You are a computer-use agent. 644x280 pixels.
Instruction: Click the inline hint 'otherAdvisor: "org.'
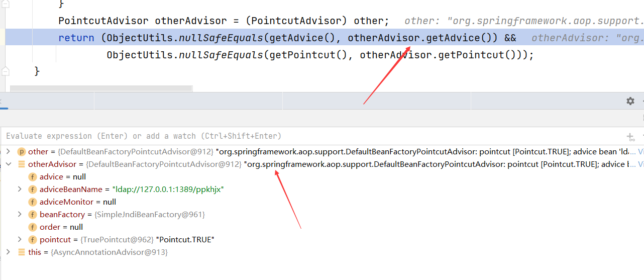coord(588,38)
